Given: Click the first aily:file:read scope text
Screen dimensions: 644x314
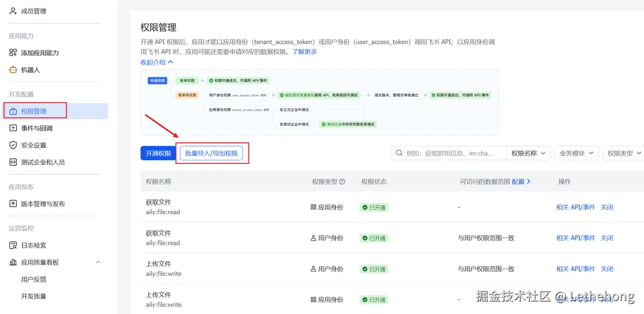Looking at the screenshot, I should point(163,212).
